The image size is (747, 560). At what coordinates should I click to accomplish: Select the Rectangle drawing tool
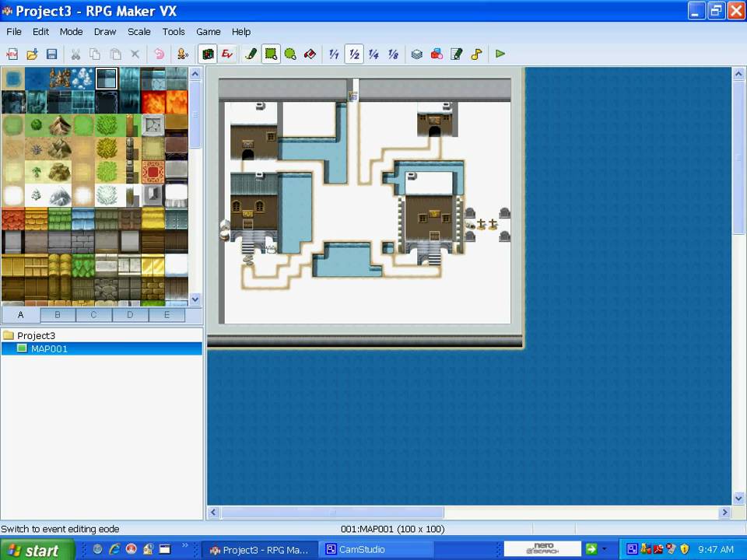click(271, 54)
